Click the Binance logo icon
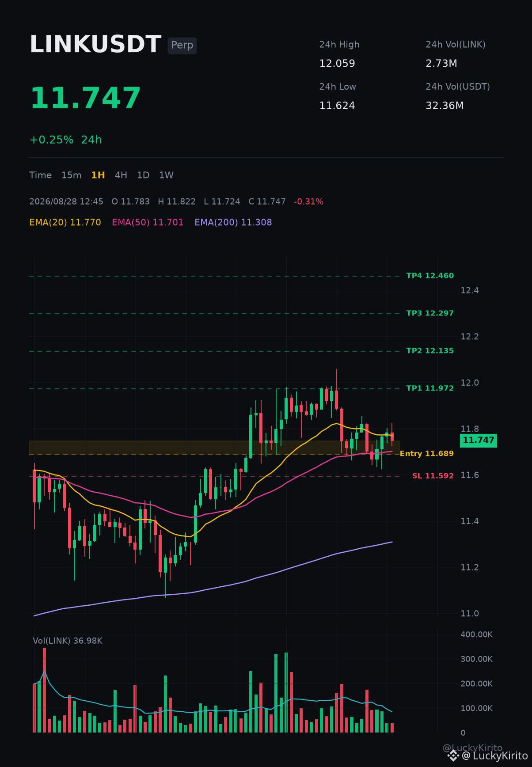Image resolution: width=532 pixels, height=767 pixels. [453, 756]
